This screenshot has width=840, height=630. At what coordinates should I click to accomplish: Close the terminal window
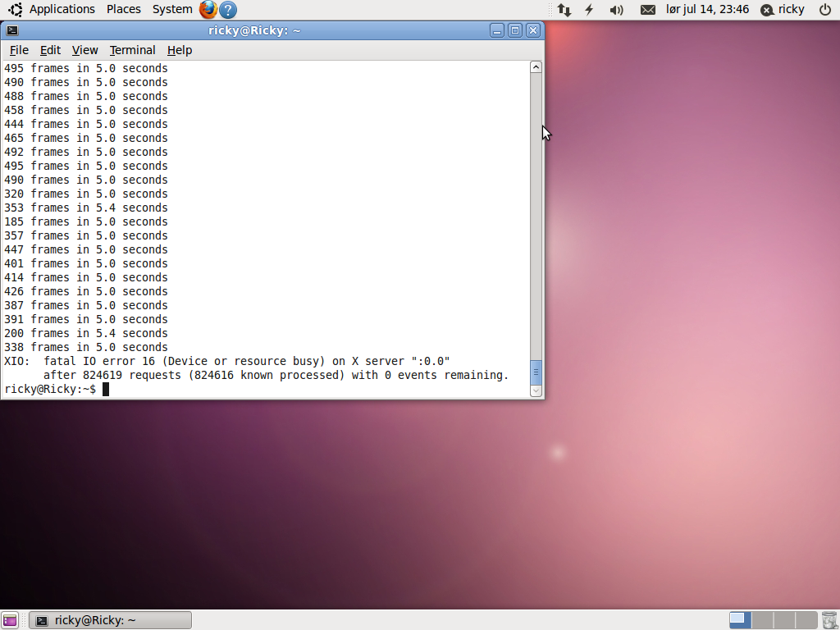(533, 30)
